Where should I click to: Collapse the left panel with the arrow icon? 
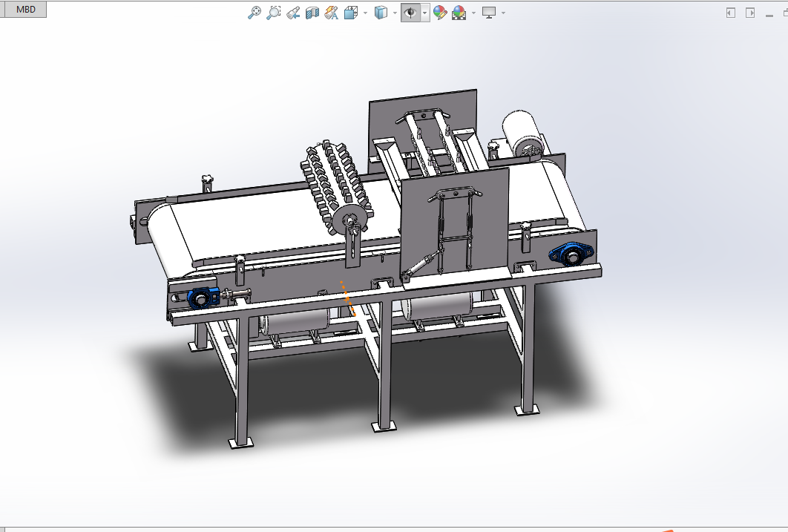(x=731, y=13)
